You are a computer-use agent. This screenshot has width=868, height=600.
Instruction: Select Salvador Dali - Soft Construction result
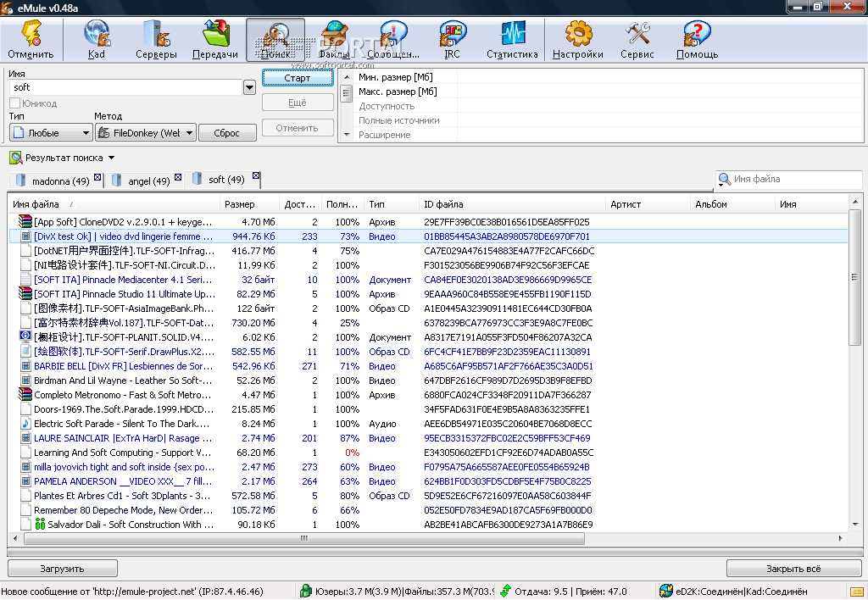[x=428, y=525]
